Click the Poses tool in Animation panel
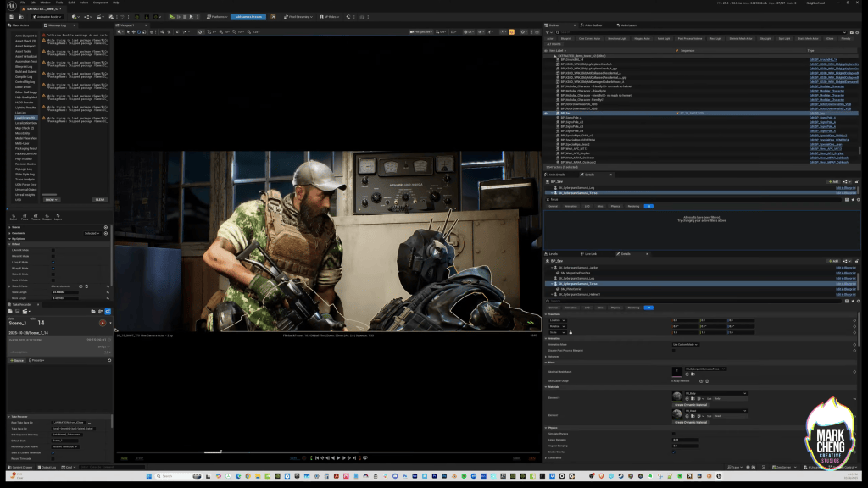 point(25,218)
